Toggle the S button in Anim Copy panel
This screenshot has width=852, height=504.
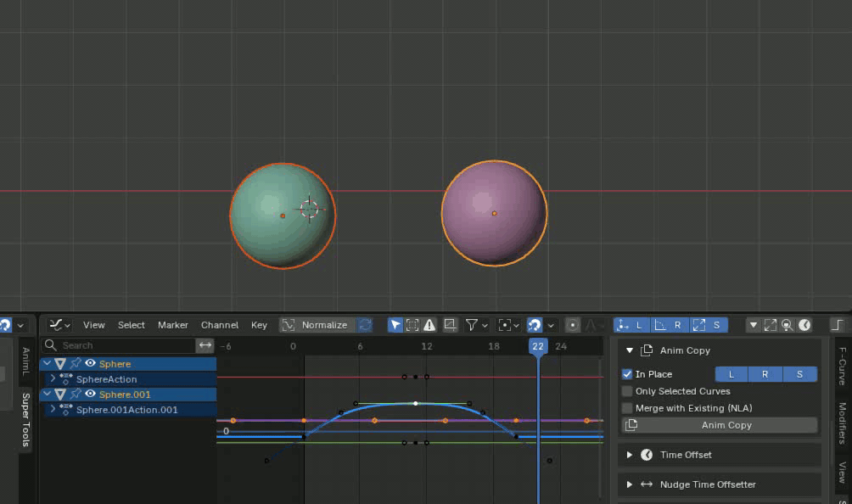coord(800,374)
